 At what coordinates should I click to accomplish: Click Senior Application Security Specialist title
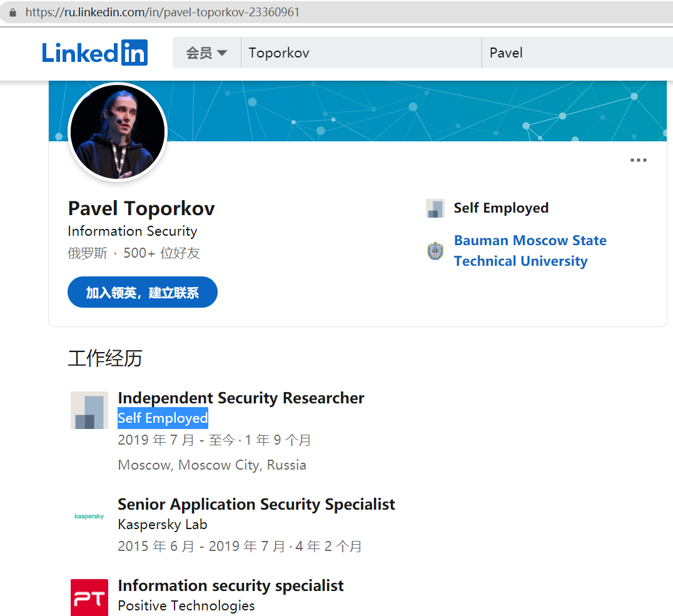pyautogui.click(x=256, y=505)
